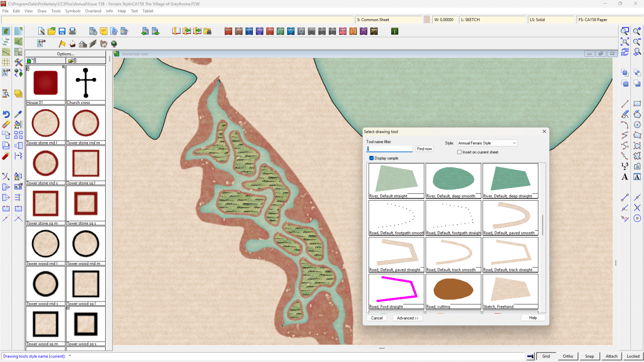Select the Erase tool icon

6,125
